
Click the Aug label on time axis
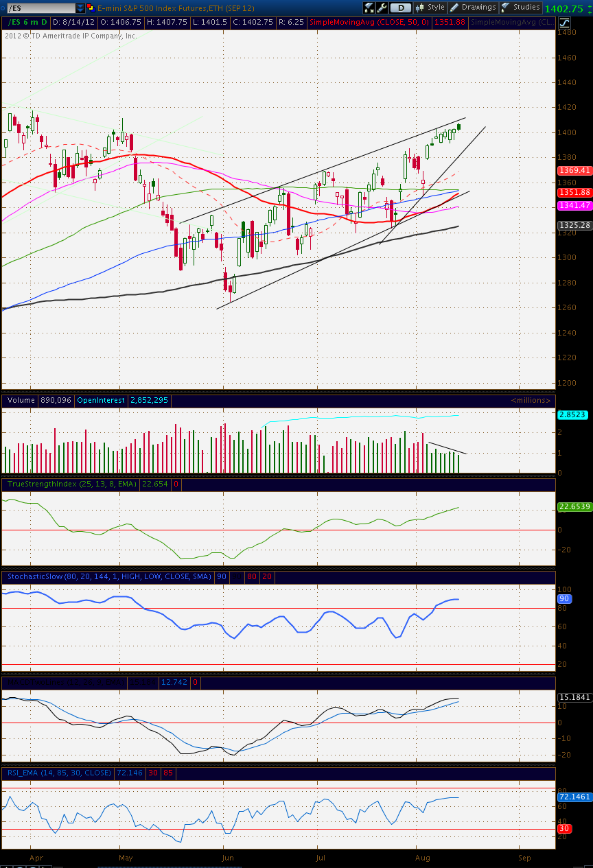[423, 858]
